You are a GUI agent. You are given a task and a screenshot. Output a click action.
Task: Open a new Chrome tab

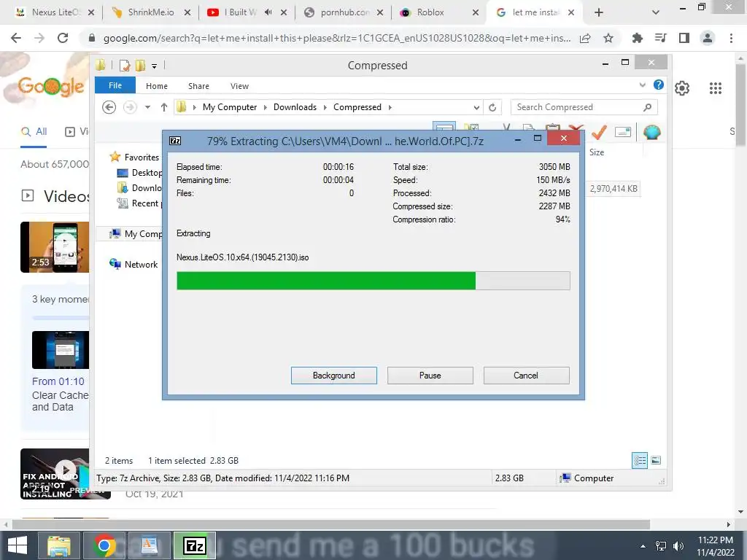coord(599,12)
